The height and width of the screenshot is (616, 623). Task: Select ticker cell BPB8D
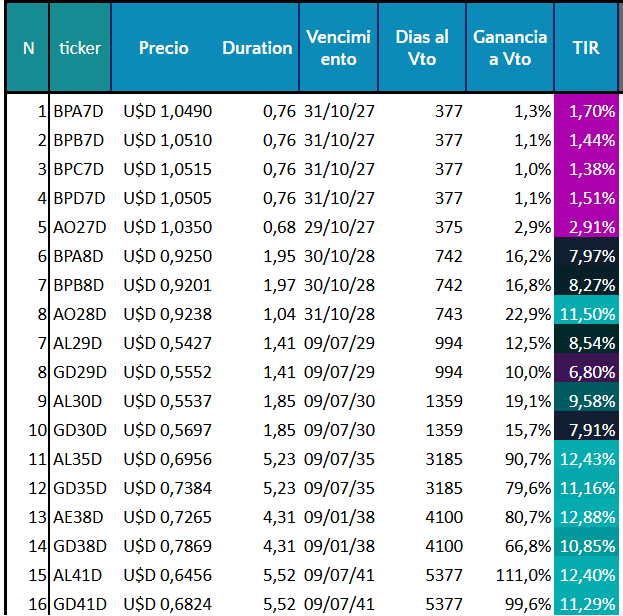pos(79,285)
